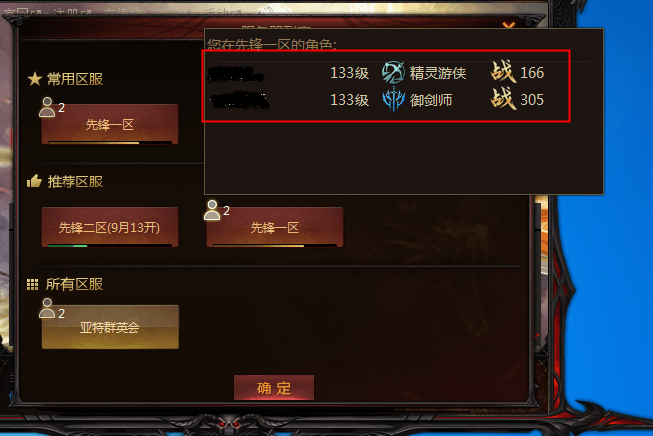Click the 所有区服 section heading
Image resolution: width=653 pixels, height=436 pixels.
coord(75,284)
